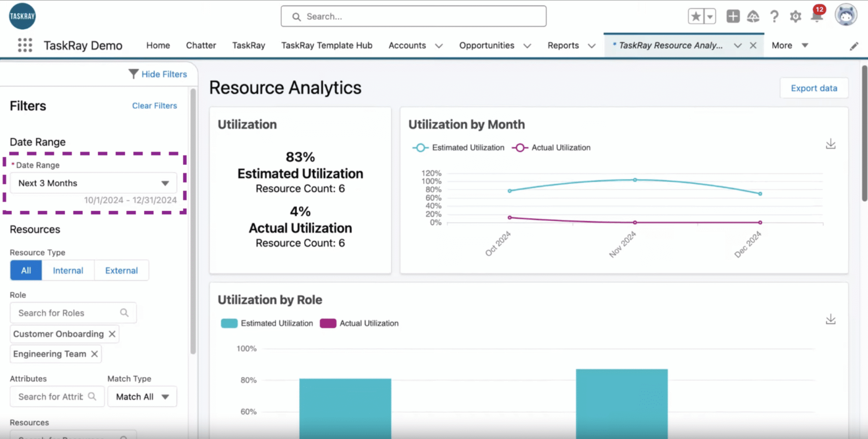Viewport: 868px width, 439px height.
Task: Open the help question mark icon
Action: [774, 16]
